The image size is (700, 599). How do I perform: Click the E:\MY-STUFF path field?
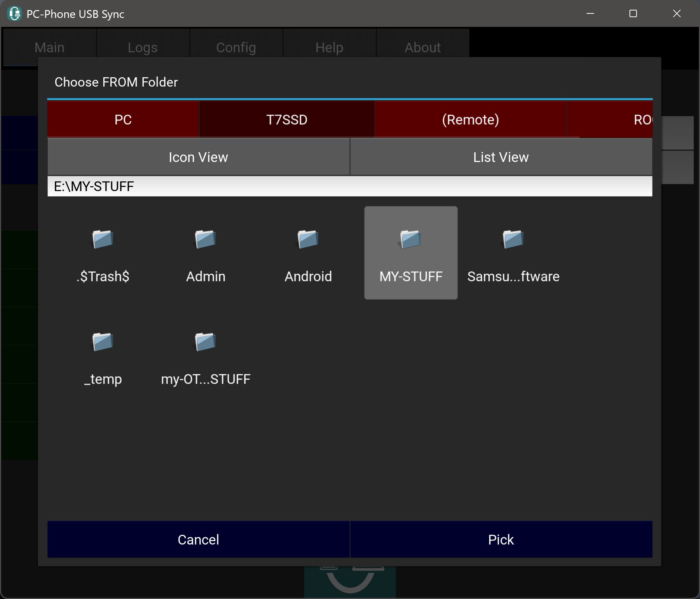[350, 186]
